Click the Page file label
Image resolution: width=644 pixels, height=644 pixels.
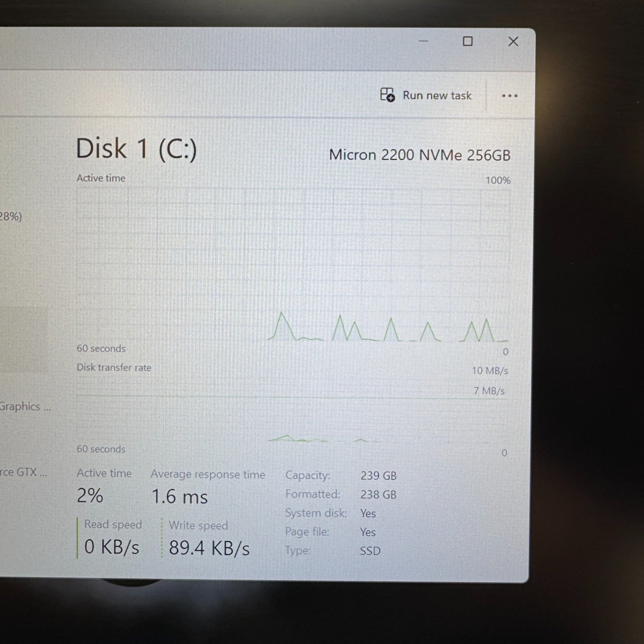click(x=307, y=532)
